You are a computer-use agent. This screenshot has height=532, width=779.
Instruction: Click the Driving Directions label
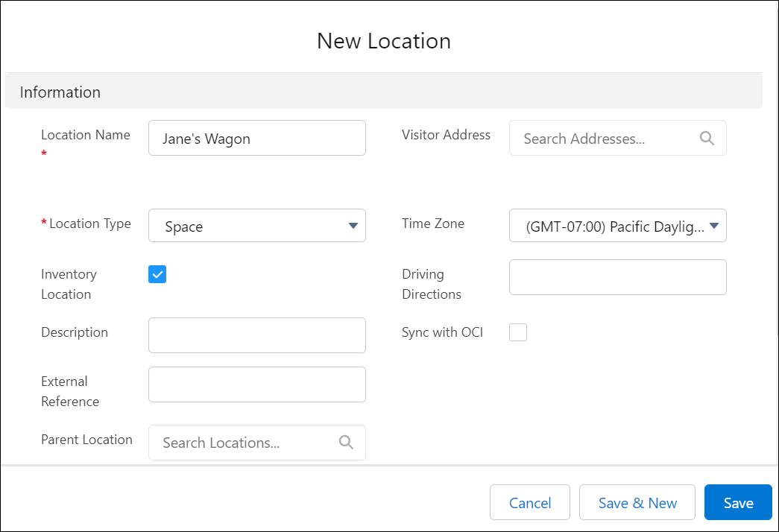pos(431,284)
